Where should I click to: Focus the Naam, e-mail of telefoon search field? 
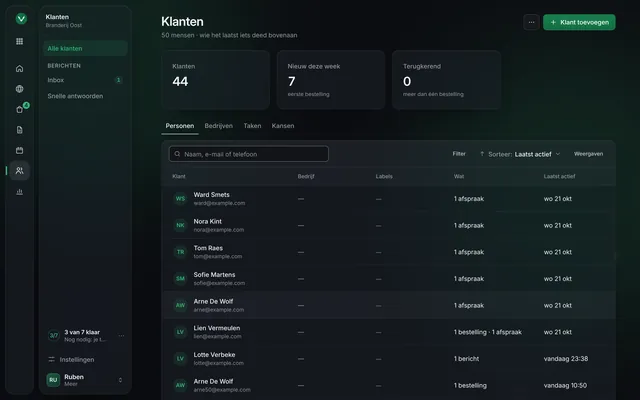coord(249,154)
